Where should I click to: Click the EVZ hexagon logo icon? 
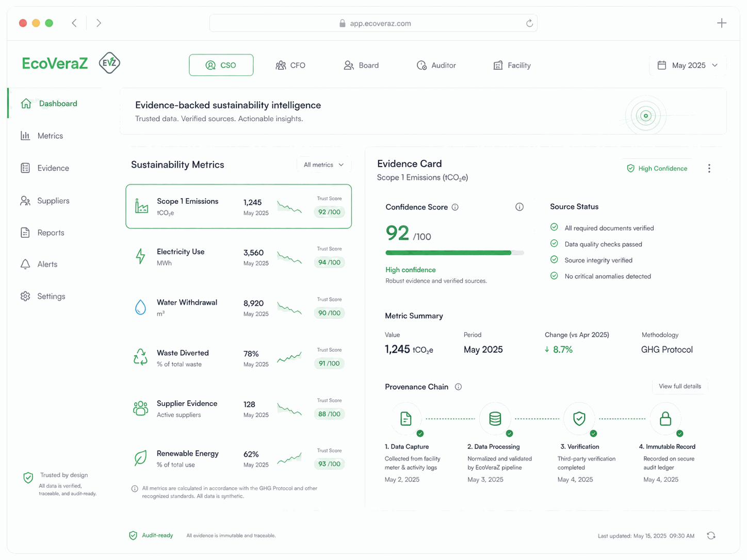click(109, 63)
